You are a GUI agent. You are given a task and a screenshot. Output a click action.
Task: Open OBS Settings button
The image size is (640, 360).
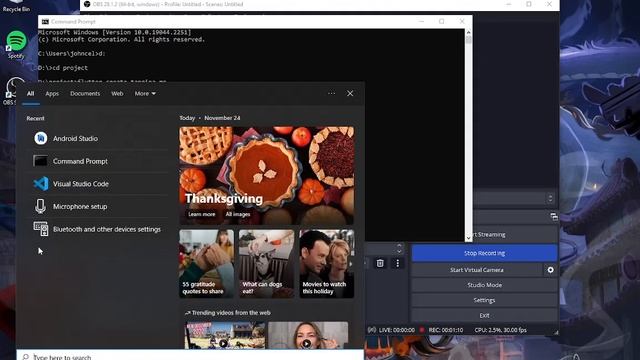point(484,300)
